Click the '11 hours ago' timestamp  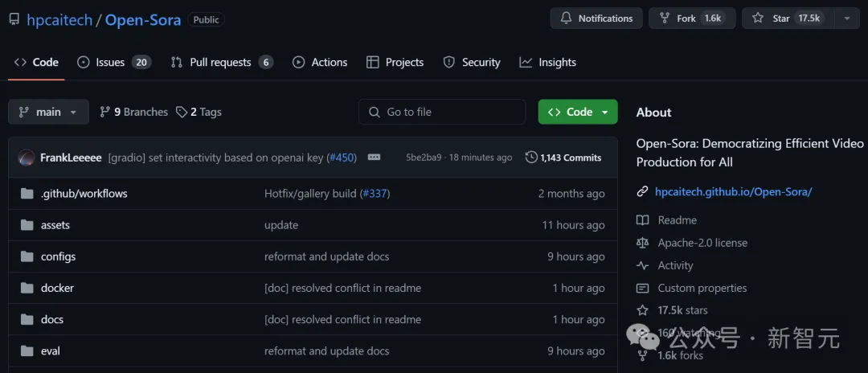coord(574,225)
